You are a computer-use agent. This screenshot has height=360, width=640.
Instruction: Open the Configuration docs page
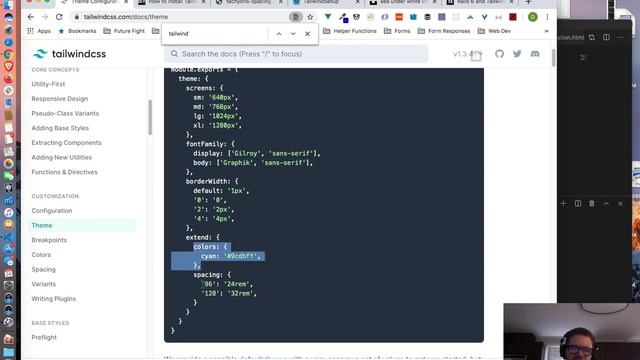tap(52, 211)
